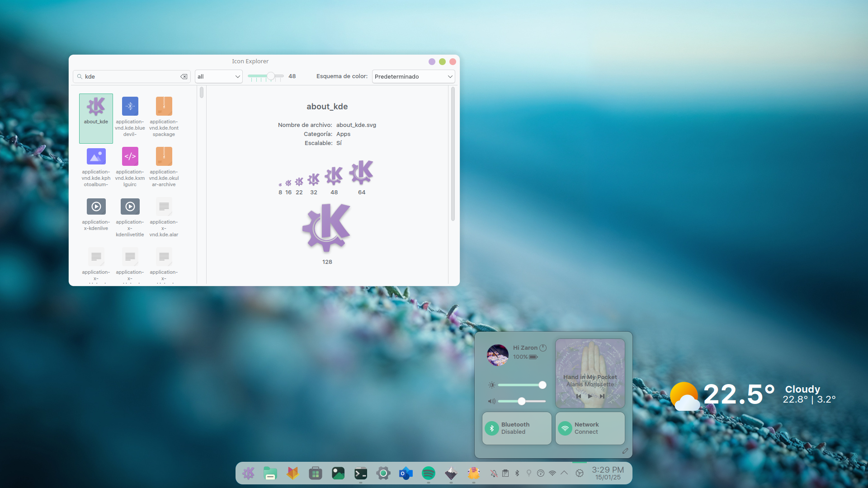Click the 'about_kde.svg' file name text
Image resolution: width=868 pixels, height=488 pixels.
tap(356, 125)
